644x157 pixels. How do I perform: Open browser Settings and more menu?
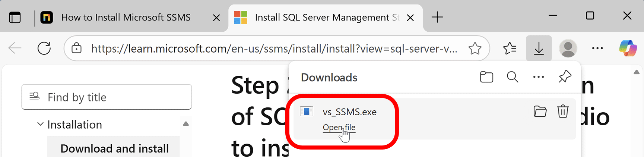coord(597,48)
